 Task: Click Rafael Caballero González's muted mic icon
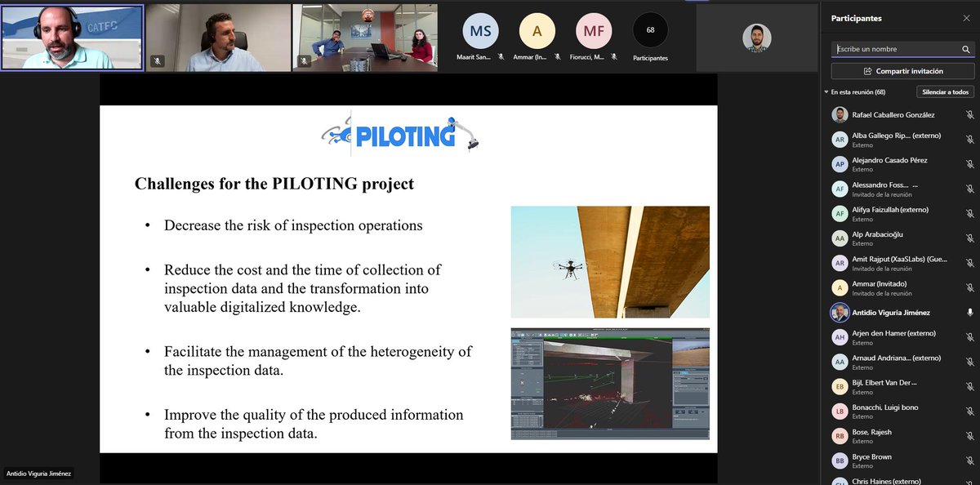coord(969,115)
